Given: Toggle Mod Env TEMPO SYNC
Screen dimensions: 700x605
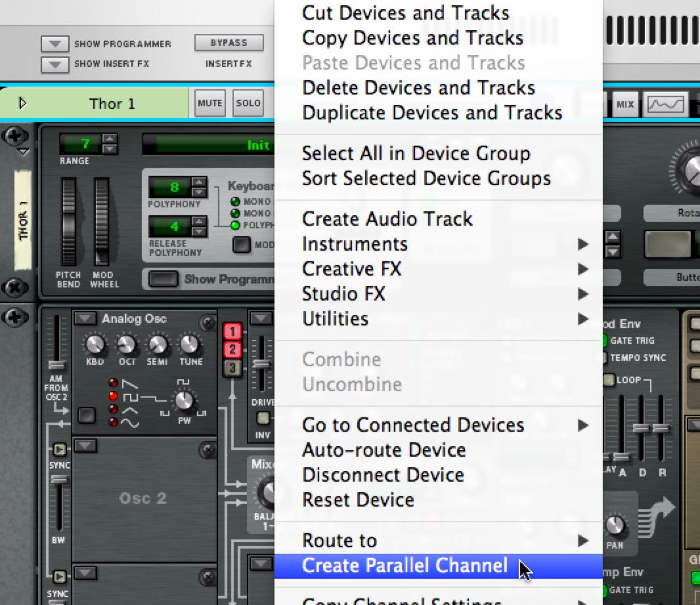Looking at the screenshot, I should 603,358.
